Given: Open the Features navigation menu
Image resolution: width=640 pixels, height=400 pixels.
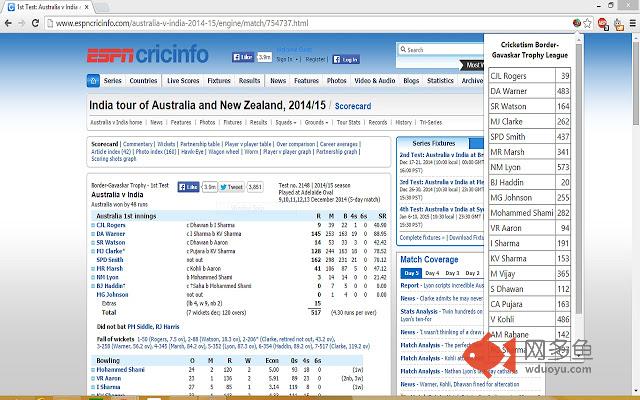Looking at the screenshot, I should (x=306, y=81).
